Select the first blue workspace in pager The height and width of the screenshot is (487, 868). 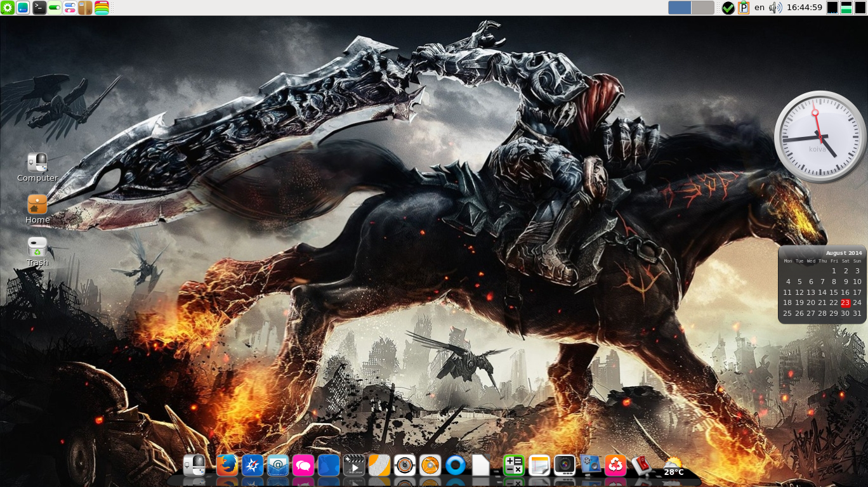coord(680,8)
